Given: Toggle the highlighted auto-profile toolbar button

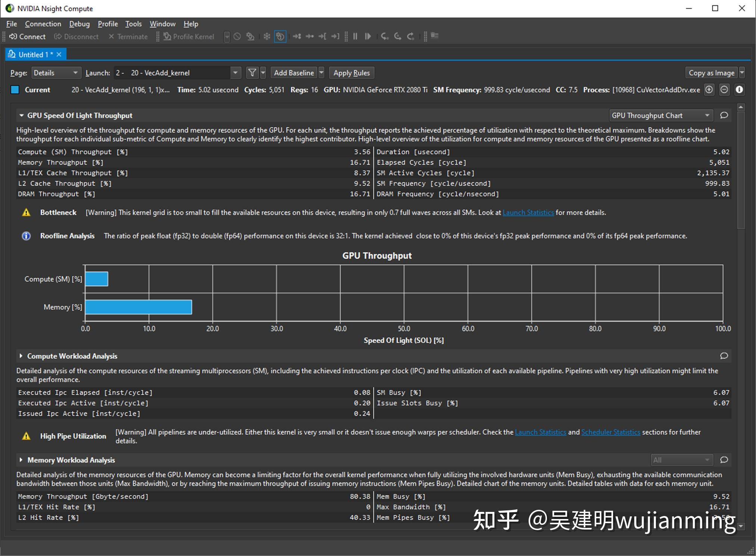Looking at the screenshot, I should tap(280, 36).
